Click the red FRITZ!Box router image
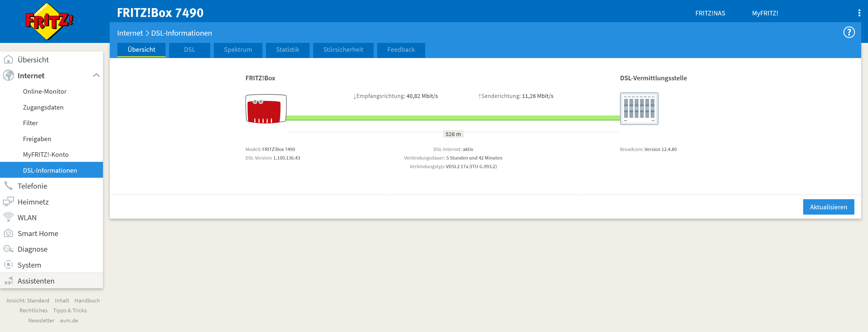 (266, 109)
